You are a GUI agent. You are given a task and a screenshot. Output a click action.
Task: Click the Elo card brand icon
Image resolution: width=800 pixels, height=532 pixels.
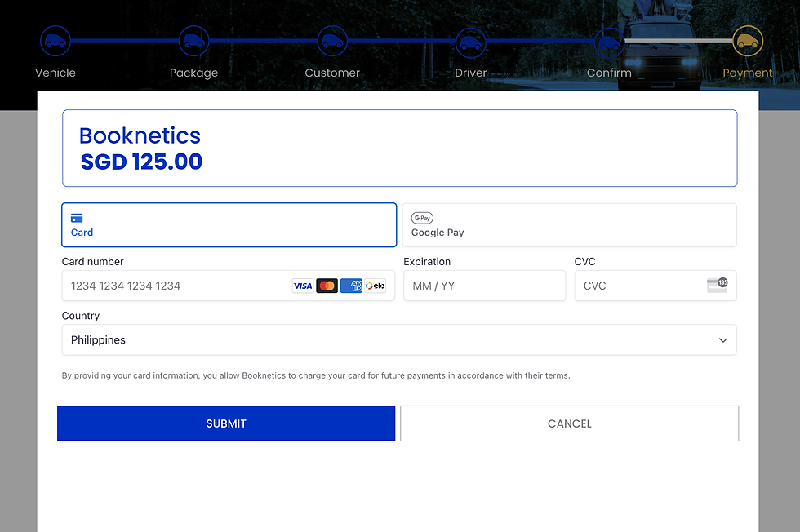point(375,286)
